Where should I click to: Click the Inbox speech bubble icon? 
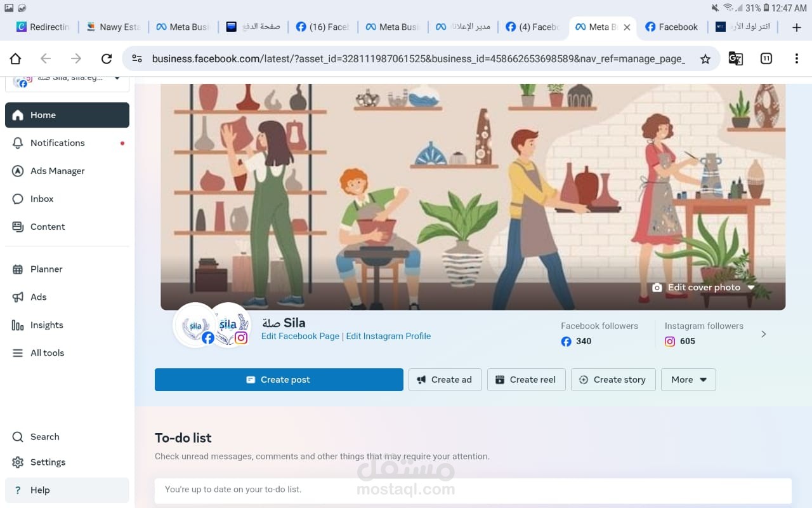tap(18, 199)
